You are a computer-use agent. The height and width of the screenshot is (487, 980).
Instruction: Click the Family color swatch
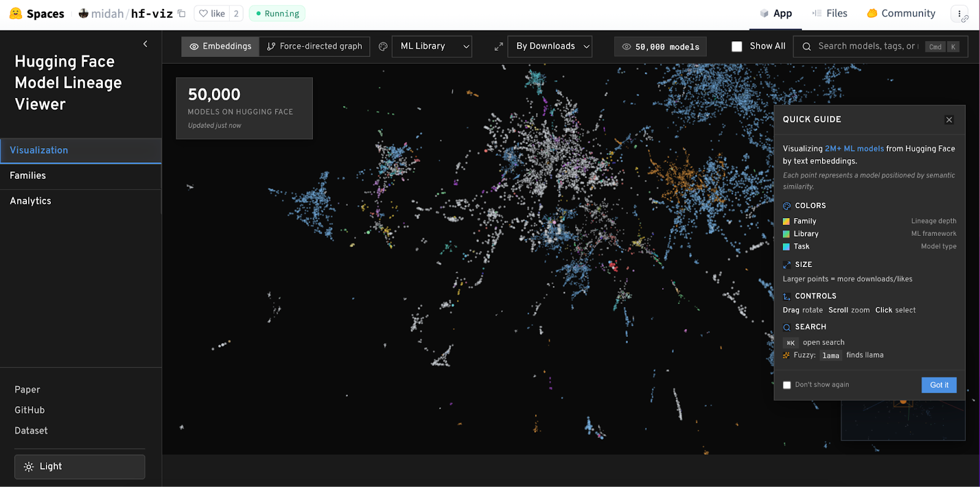[786, 222]
